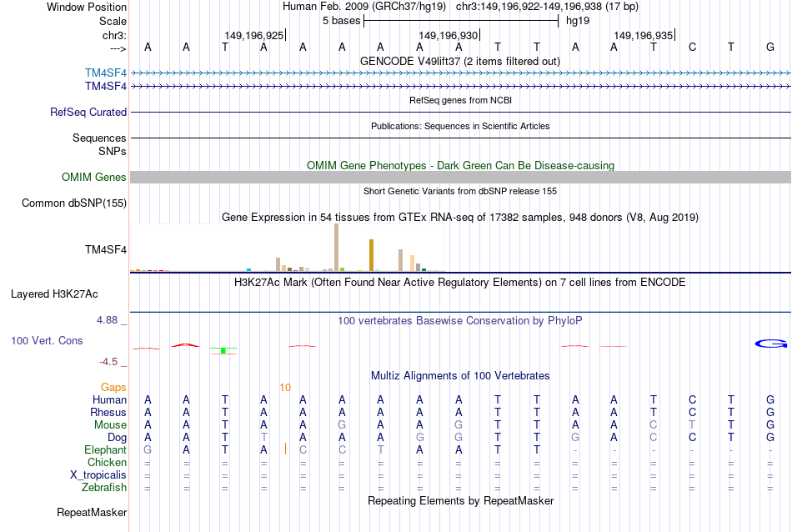Open the 100 Vert. Cons label
792x532 pixels.
47,340
